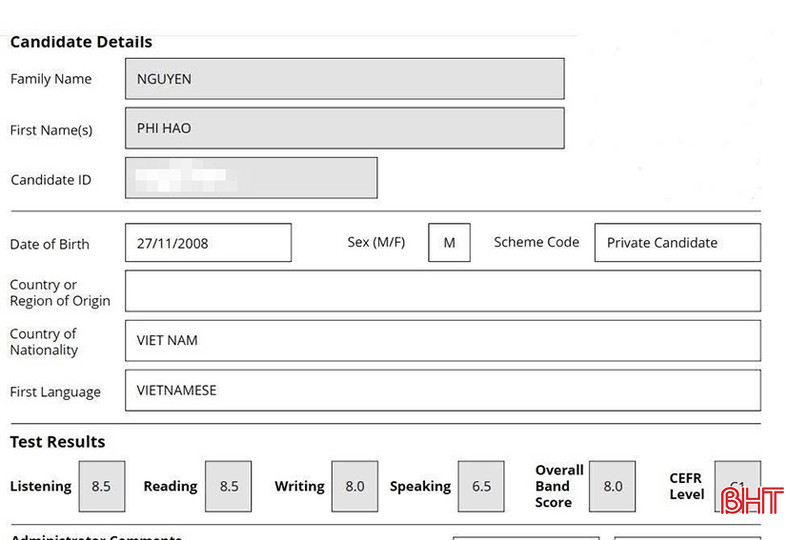Click the blurred Candidate ID field
Viewport: 810px width, 540px height.
[x=251, y=178]
